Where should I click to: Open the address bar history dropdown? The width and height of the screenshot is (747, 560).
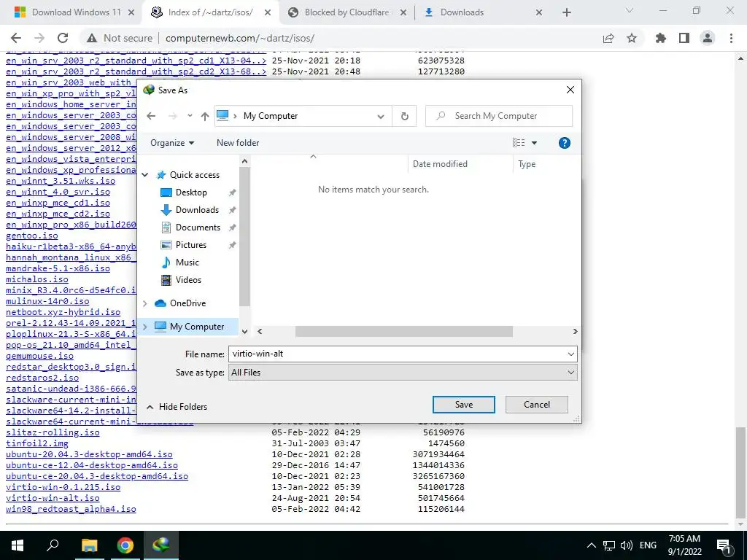381,116
